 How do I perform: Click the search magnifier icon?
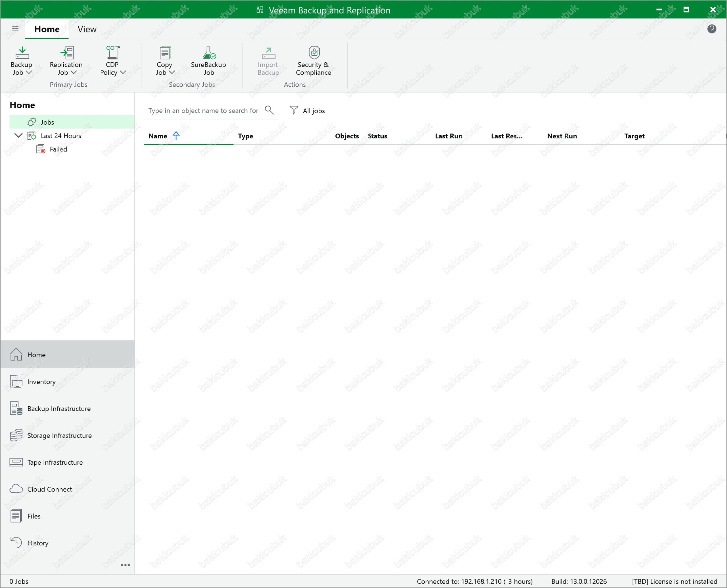point(269,110)
